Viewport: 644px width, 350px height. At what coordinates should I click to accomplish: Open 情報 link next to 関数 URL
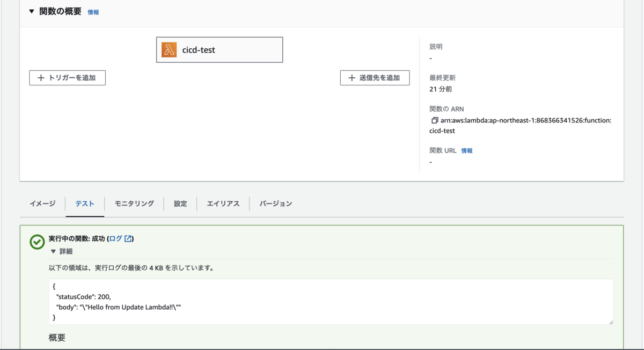(467, 151)
